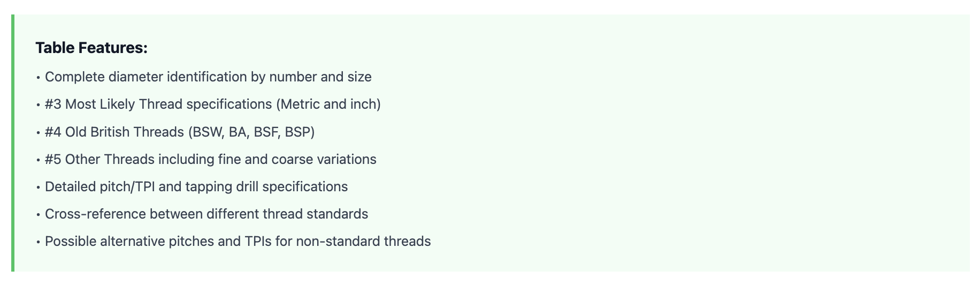Image resolution: width=980 pixels, height=285 pixels.
Task: Click the '(BSW, BA, BSF, BSP)' text
Action: [251, 132]
